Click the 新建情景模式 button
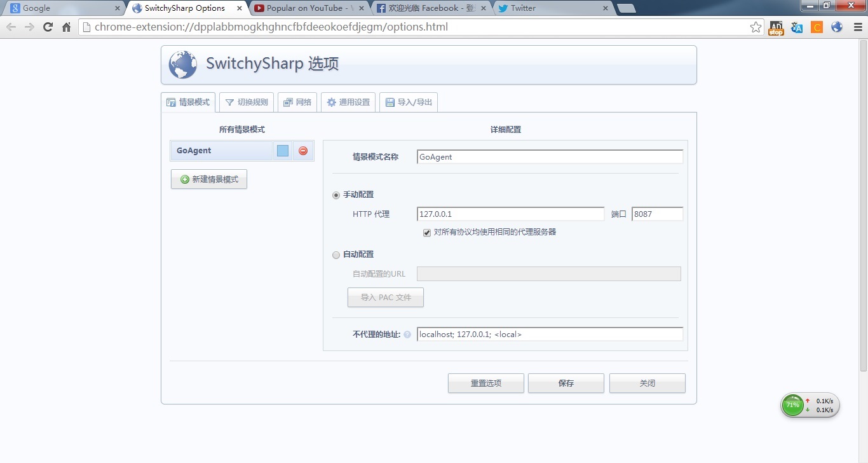 pos(208,180)
